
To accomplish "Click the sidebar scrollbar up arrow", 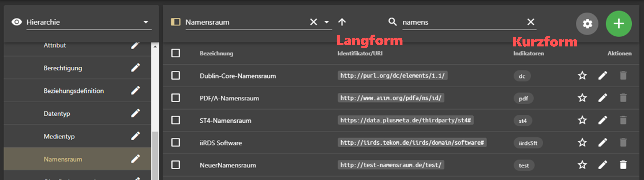I will [x=155, y=46].
